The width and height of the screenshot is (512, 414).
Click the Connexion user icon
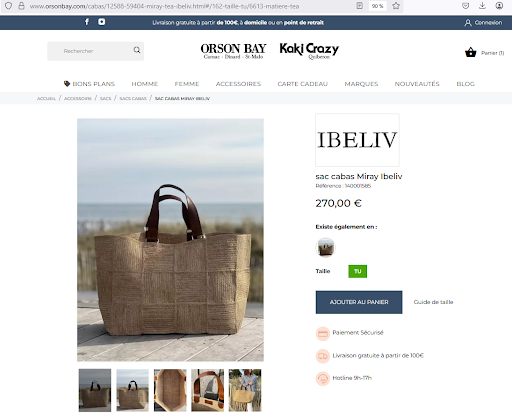pos(468,23)
